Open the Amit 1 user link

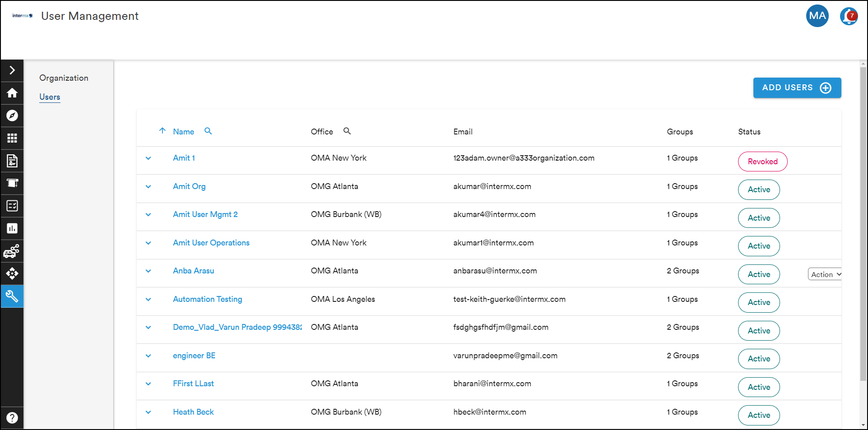[184, 158]
